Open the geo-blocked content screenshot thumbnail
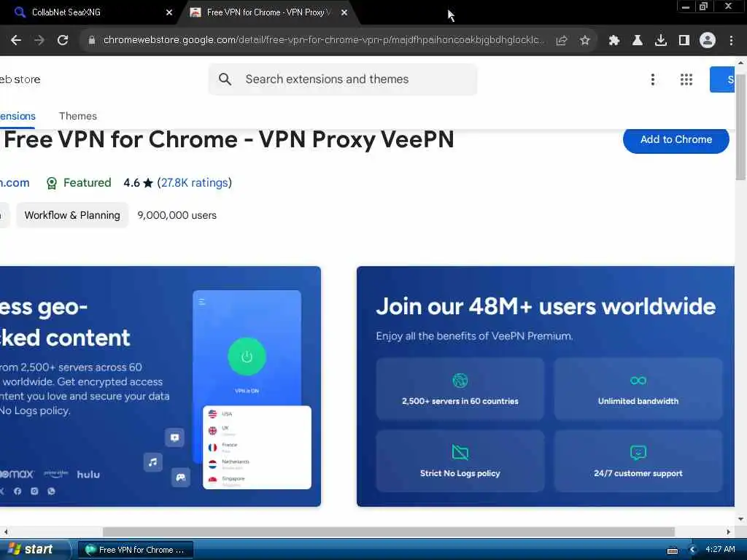 [160, 386]
